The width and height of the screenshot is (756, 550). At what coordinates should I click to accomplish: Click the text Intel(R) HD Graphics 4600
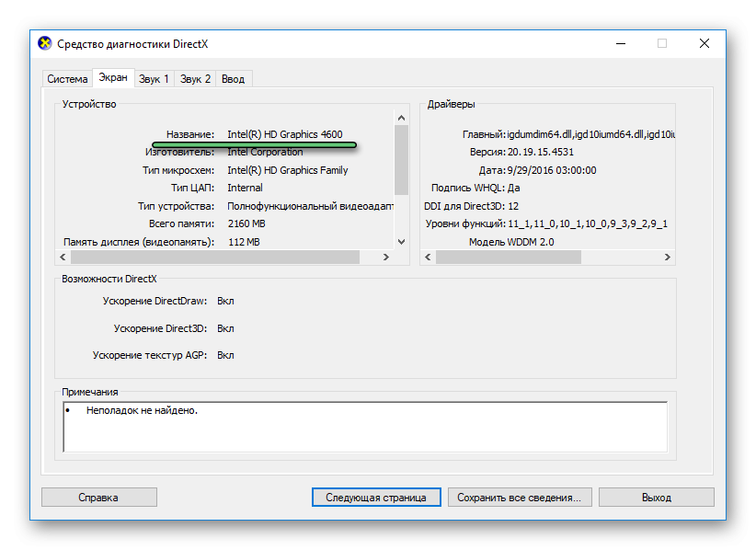click(285, 134)
